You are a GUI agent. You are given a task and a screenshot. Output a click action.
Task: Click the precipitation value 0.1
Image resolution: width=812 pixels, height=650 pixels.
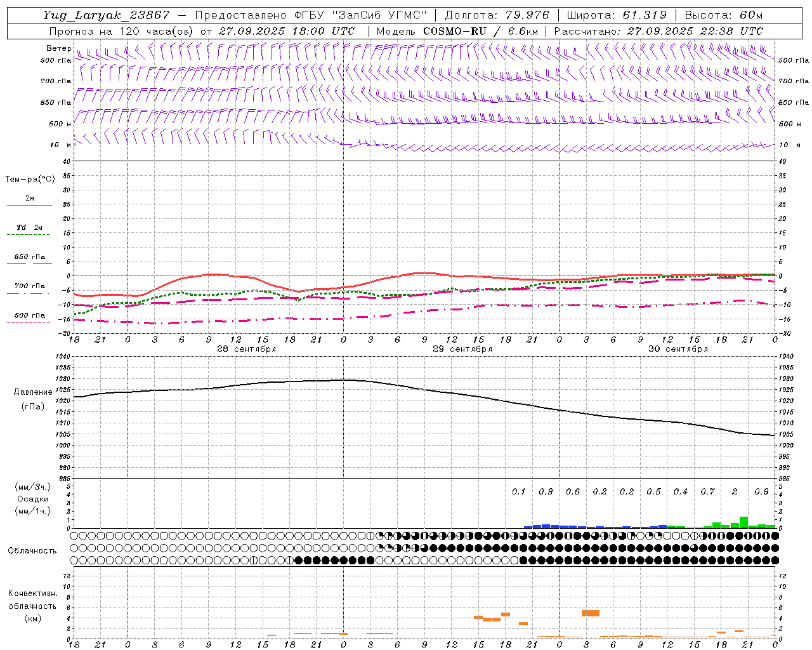pyautogui.click(x=518, y=491)
